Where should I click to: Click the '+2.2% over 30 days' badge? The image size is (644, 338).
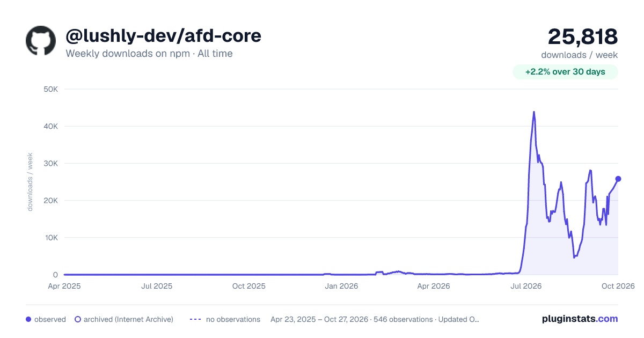click(565, 72)
